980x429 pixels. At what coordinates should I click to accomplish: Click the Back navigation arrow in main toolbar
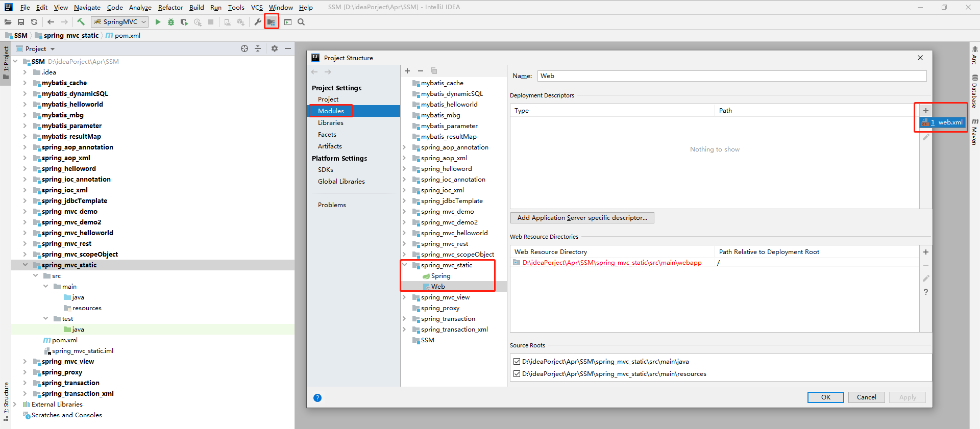[51, 22]
